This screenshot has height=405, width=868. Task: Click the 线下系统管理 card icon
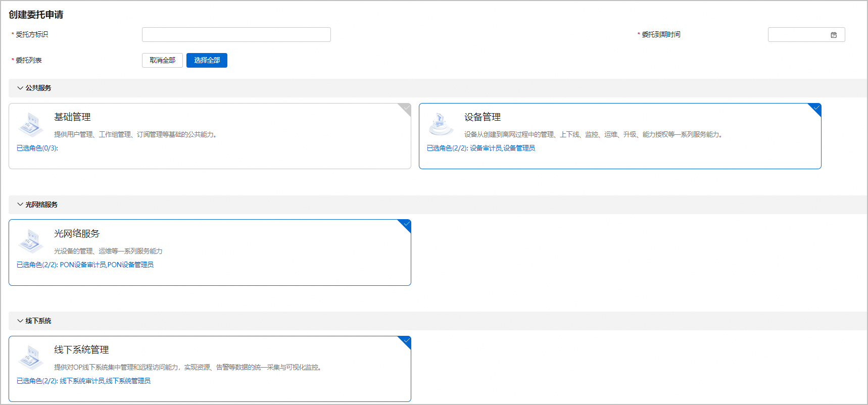31,358
